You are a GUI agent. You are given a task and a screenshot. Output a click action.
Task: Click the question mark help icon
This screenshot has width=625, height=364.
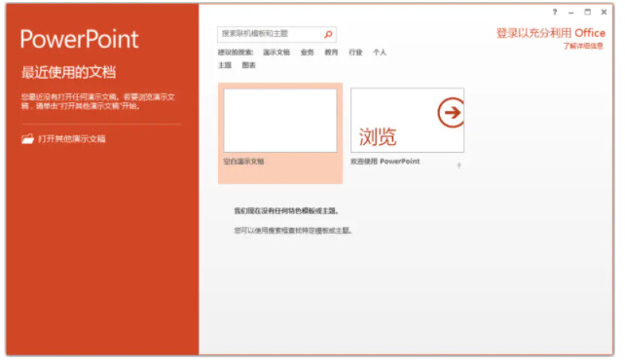(x=555, y=12)
